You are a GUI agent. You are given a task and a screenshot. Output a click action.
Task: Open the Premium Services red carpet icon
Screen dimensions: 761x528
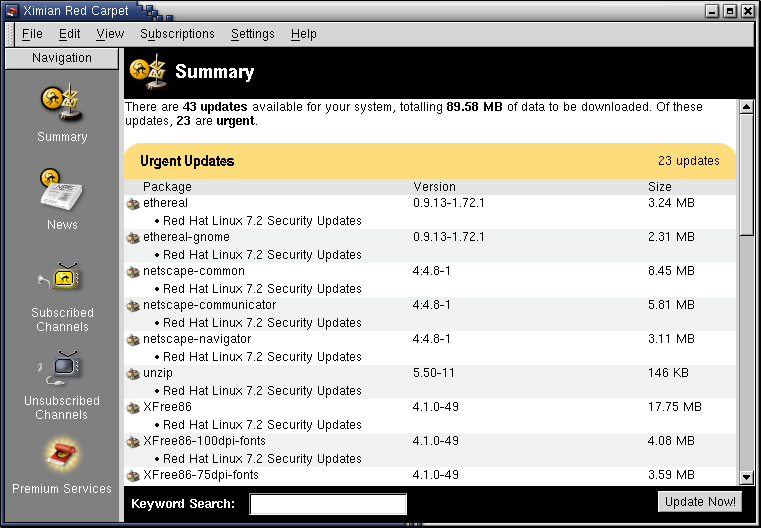(61, 456)
